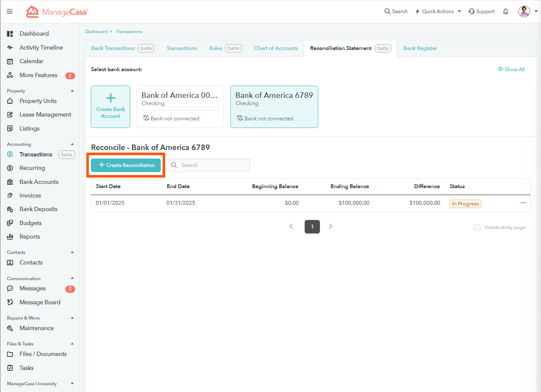Sort by Beginning Balance column header
Image resolution: width=541 pixels, height=392 pixels.
click(275, 186)
